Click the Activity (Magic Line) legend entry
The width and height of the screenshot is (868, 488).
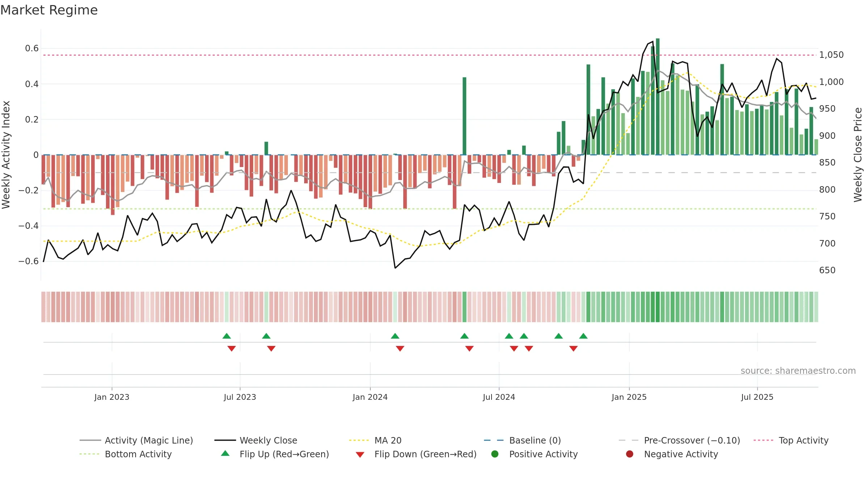[136, 440]
